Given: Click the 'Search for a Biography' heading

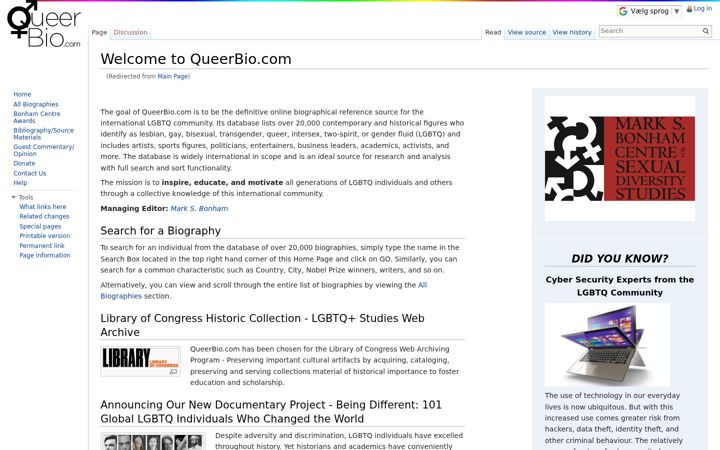Looking at the screenshot, I should click(x=161, y=231).
